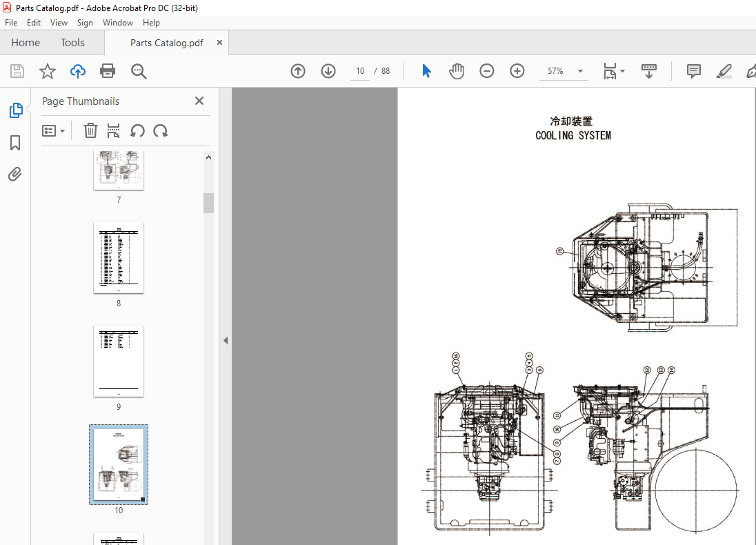Open the zoom level dropdown arrow
This screenshot has height=545, width=756.
[x=581, y=71]
